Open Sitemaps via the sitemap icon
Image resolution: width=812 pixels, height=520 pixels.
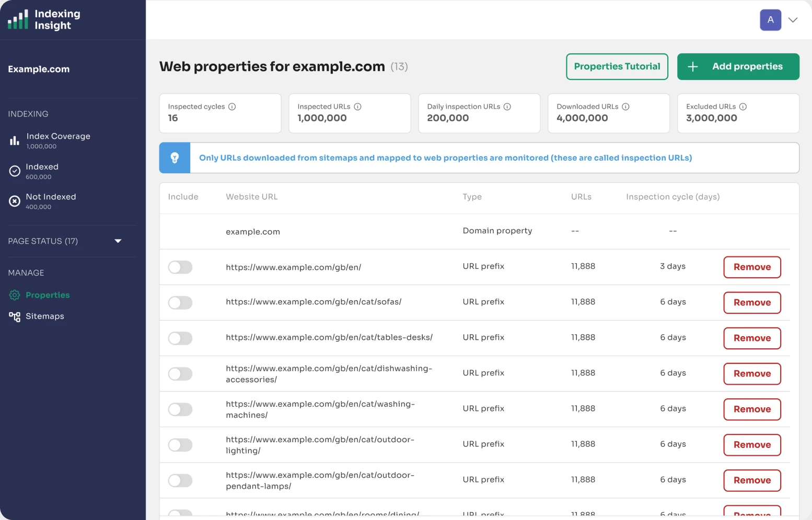point(14,316)
